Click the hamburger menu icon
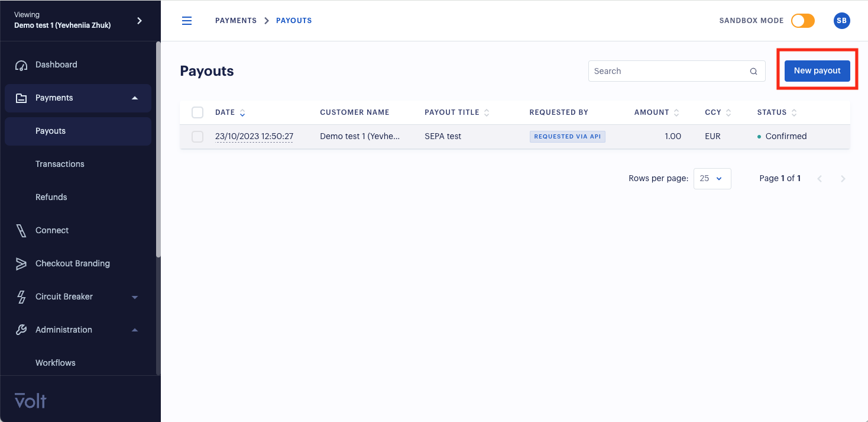The width and height of the screenshot is (868, 422). pyautogui.click(x=187, y=20)
